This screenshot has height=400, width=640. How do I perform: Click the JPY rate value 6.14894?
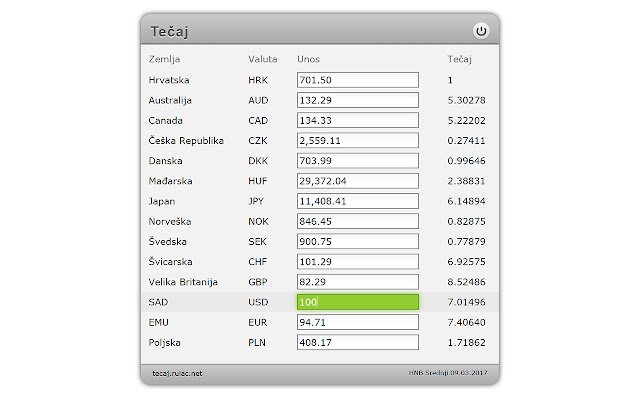[x=467, y=201]
